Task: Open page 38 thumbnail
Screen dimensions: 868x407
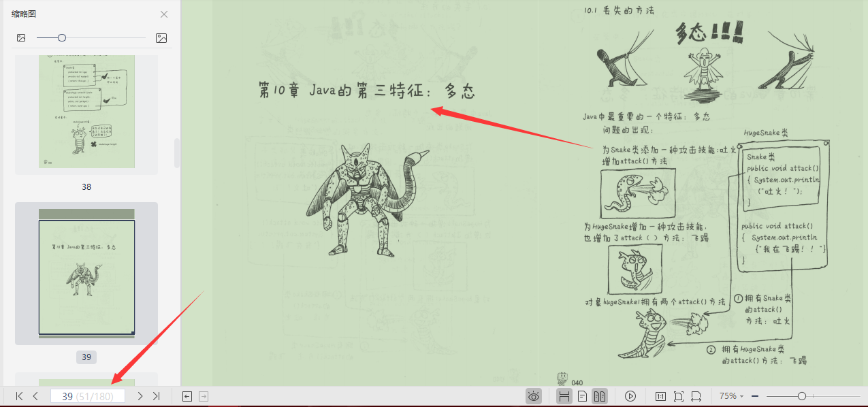Action: coord(86,112)
